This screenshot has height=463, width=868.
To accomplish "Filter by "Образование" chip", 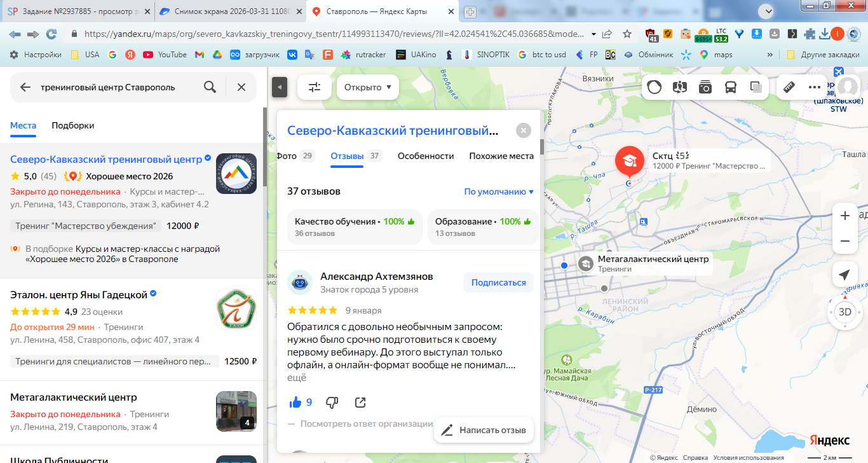I will (483, 227).
